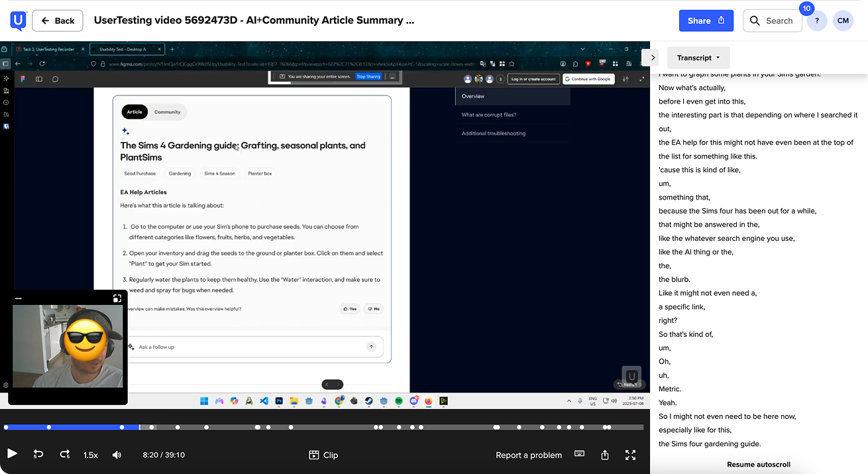The width and height of the screenshot is (868, 474).
Task: Click the Gardening tag
Action: (180, 174)
